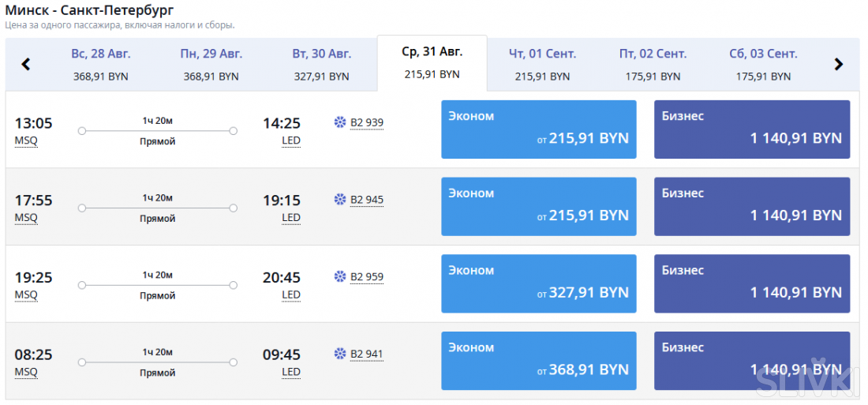Choose Бизнес fare for the 17:55 flight
This screenshot has width=868, height=405.
click(x=752, y=206)
